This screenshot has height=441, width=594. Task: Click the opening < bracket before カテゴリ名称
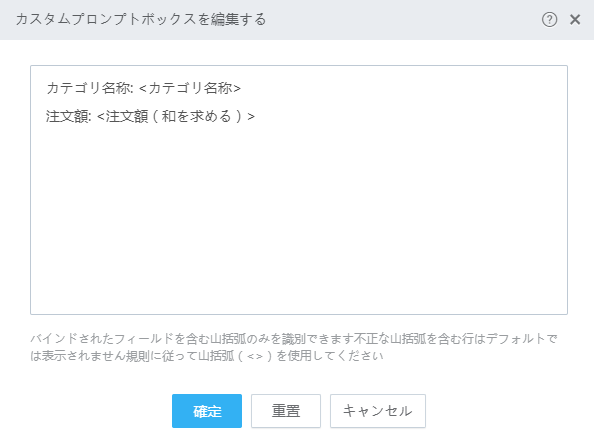tap(143, 88)
